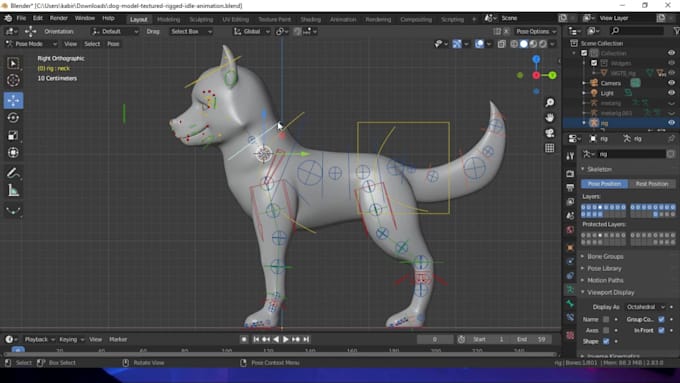680x383 pixels.
Task: Toggle Collection visibility eye icon
Action: point(671,53)
